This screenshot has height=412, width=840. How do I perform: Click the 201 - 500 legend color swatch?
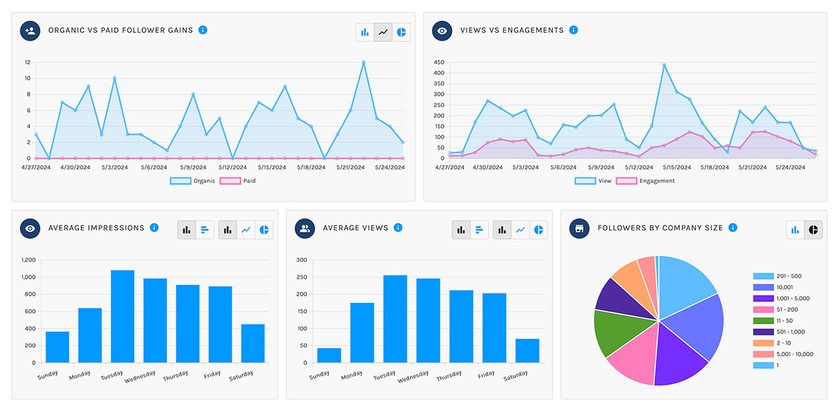tap(763, 276)
